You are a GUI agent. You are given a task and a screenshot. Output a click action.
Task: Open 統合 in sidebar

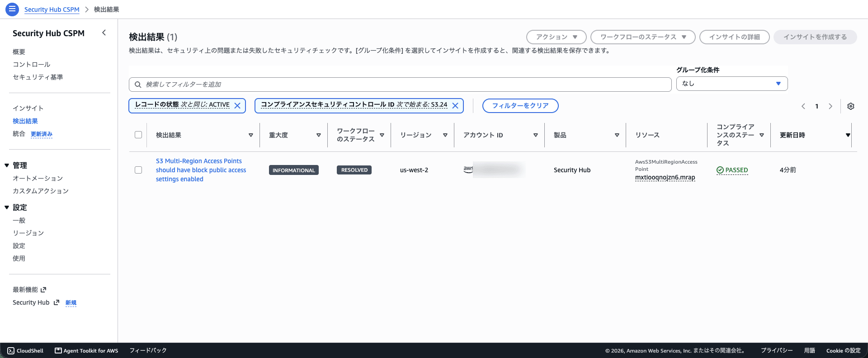coord(19,134)
